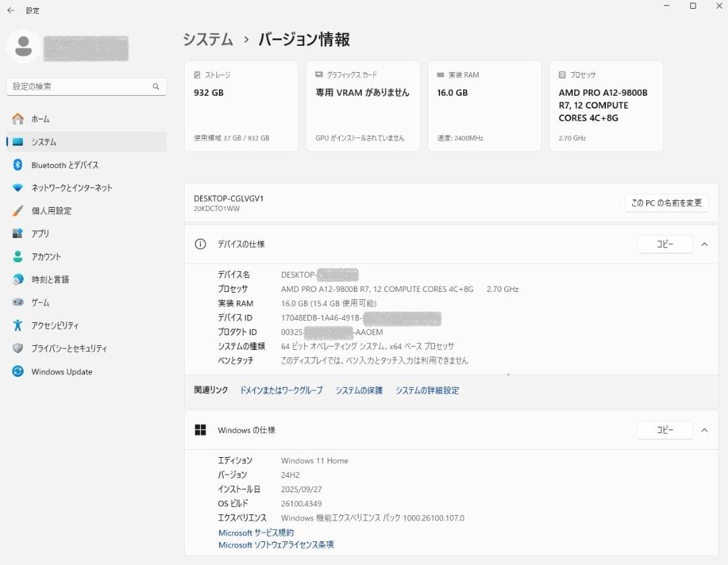Open Microsoft ソフトウェアライセンス条項 link

pos(276,545)
